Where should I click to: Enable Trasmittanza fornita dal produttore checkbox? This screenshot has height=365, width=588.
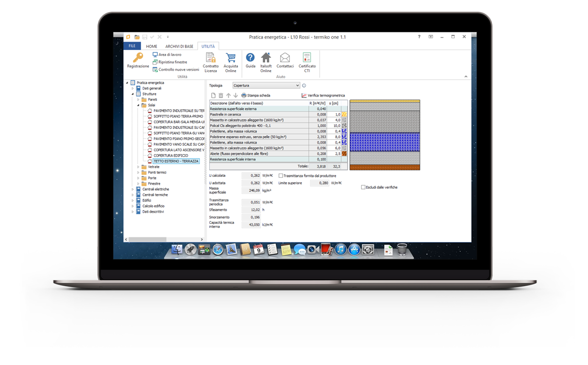[281, 175]
